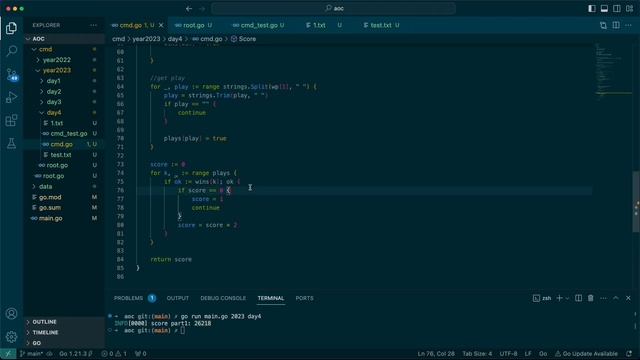The width and height of the screenshot is (640, 360).
Task: Click the Go 1.21.3 version status item
Action: [76, 354]
